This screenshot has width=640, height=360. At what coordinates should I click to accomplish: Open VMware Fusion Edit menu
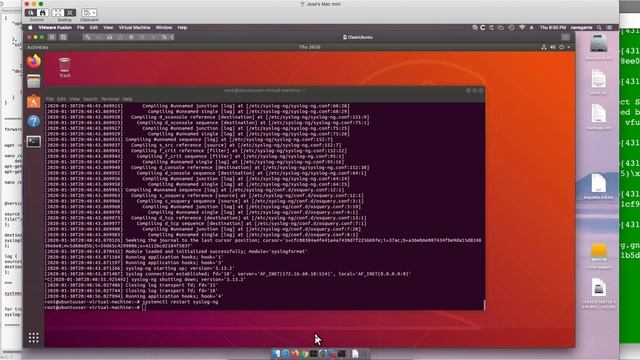[x=93, y=27]
